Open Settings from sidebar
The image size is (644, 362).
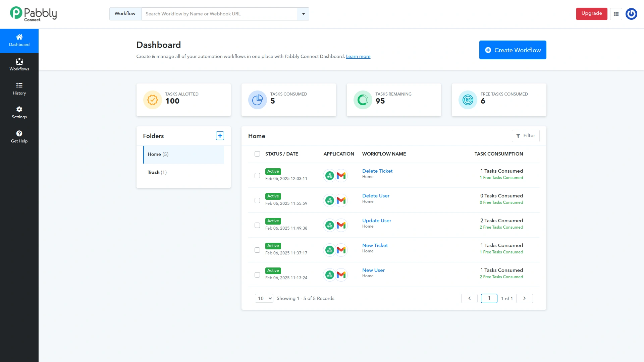(x=19, y=113)
